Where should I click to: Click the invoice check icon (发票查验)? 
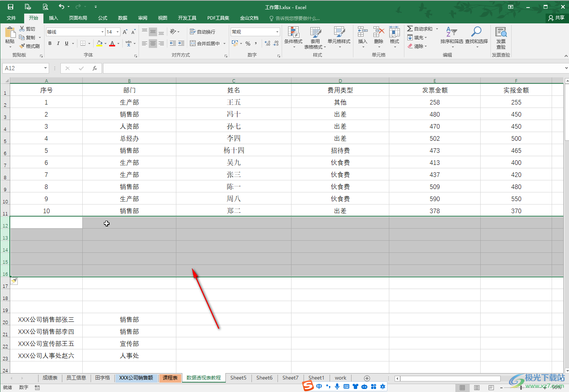[501, 38]
